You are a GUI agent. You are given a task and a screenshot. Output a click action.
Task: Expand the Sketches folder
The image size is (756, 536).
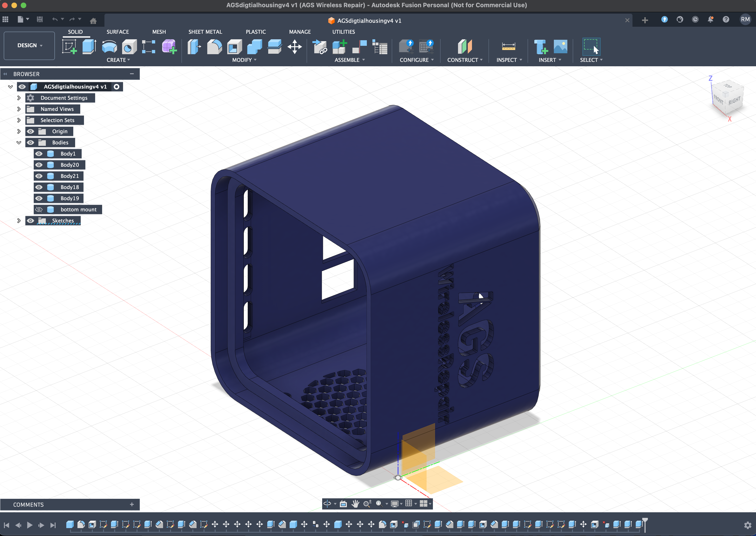19,221
